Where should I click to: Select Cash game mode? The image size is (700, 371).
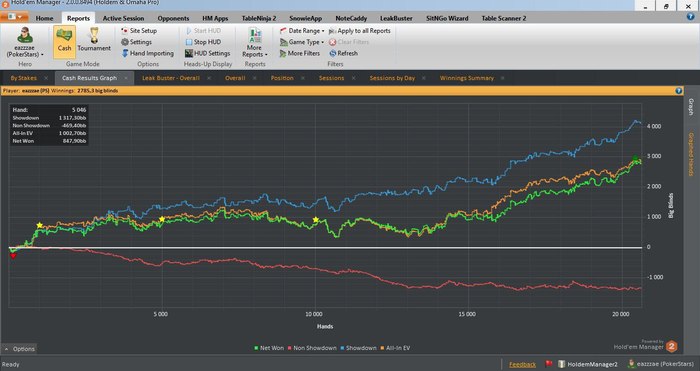(x=64, y=42)
